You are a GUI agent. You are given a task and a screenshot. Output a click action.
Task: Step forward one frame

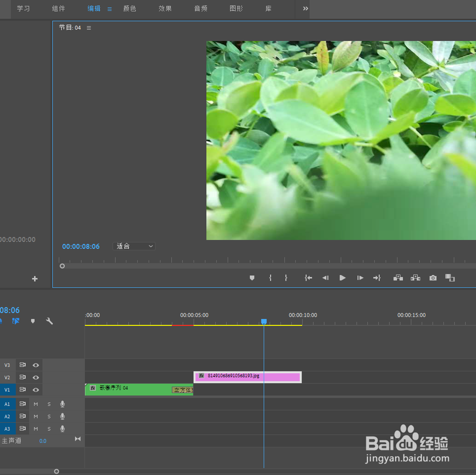pos(360,277)
